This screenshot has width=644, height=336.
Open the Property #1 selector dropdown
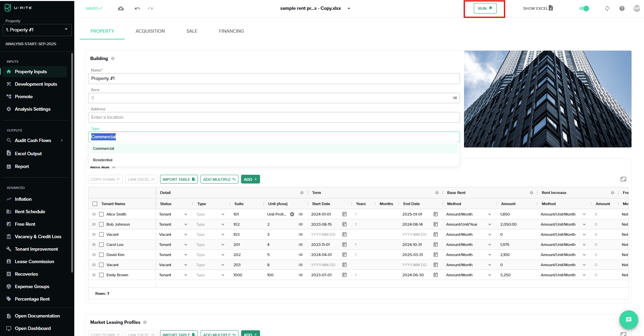click(x=37, y=30)
